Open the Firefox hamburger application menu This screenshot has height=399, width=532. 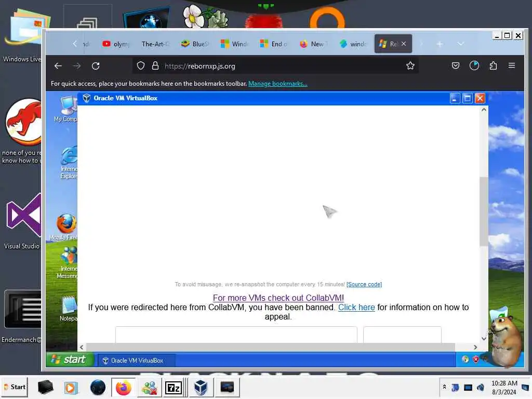pos(512,65)
